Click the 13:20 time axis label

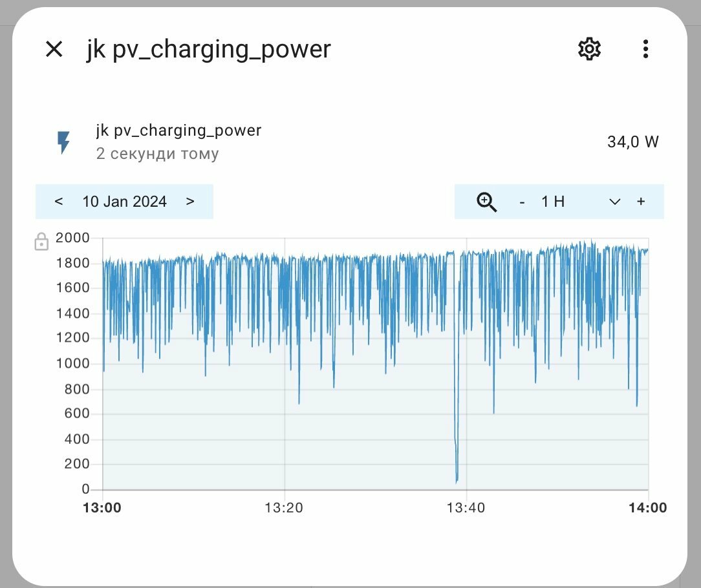(x=284, y=508)
